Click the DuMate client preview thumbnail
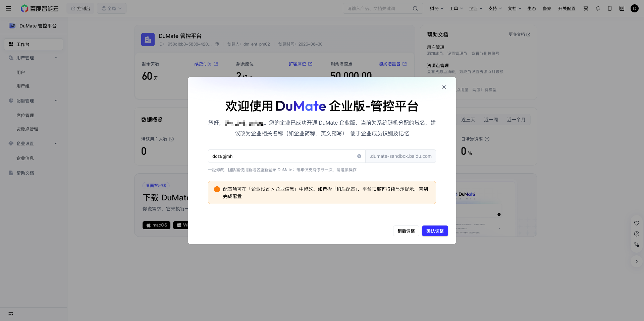This screenshot has height=321, width=644. click(x=485, y=209)
